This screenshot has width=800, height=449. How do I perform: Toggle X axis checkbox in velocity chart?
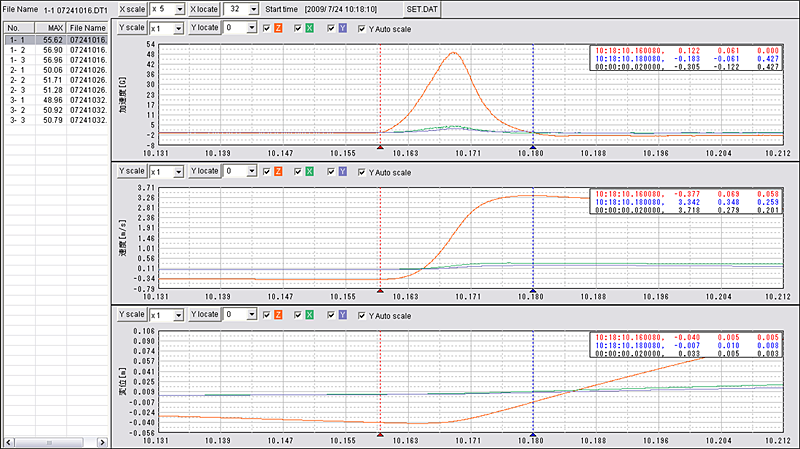(x=298, y=172)
